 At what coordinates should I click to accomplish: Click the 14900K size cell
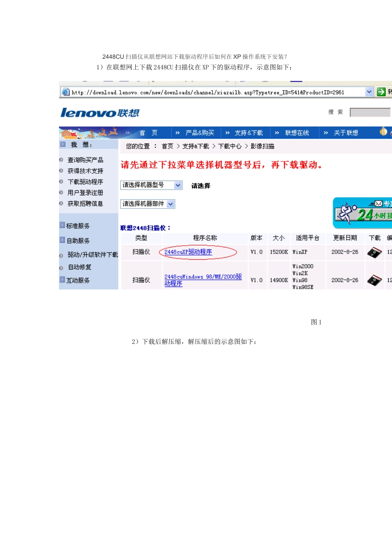(x=279, y=280)
